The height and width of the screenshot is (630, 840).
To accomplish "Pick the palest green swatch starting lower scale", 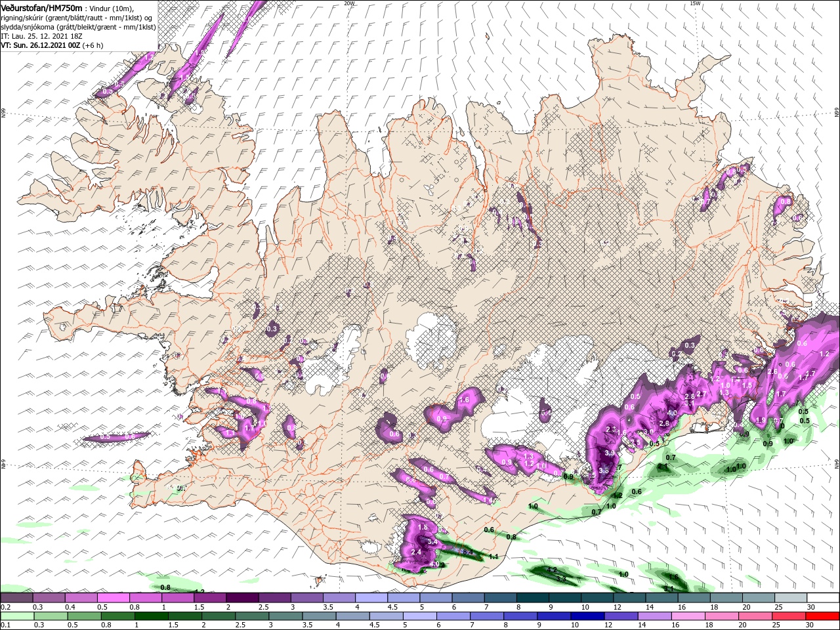I will (17, 616).
